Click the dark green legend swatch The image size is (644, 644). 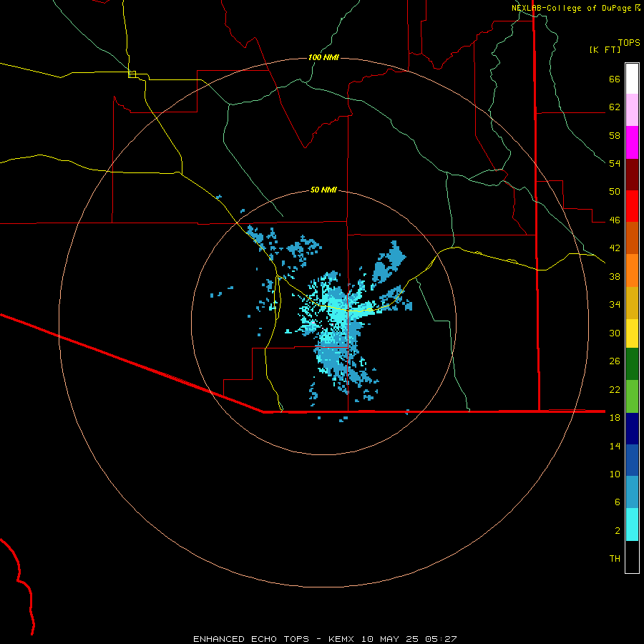click(x=632, y=364)
